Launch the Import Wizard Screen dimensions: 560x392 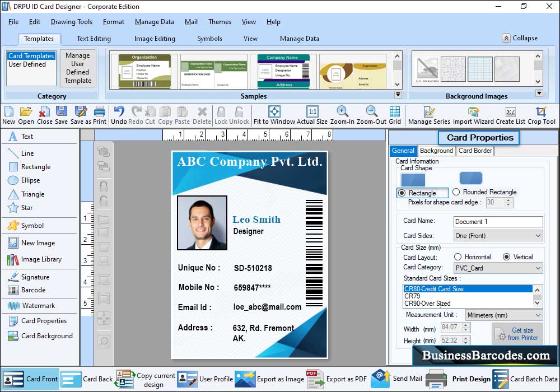[x=473, y=112]
